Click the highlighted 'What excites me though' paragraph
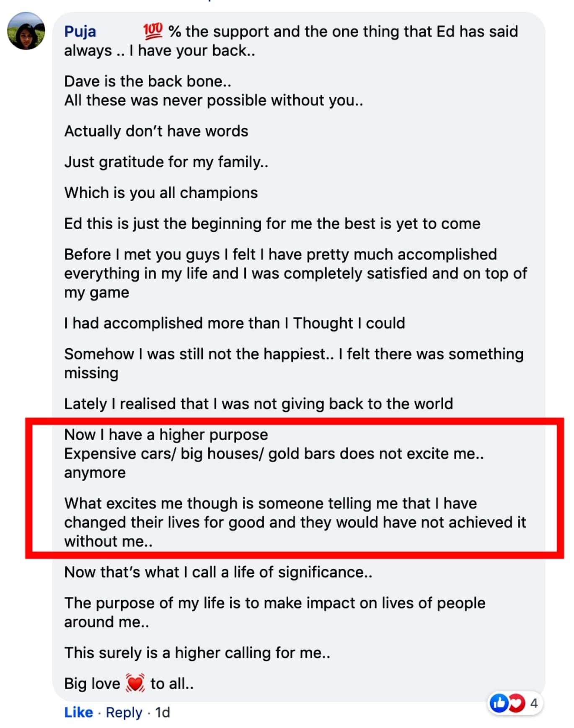 tap(295, 522)
